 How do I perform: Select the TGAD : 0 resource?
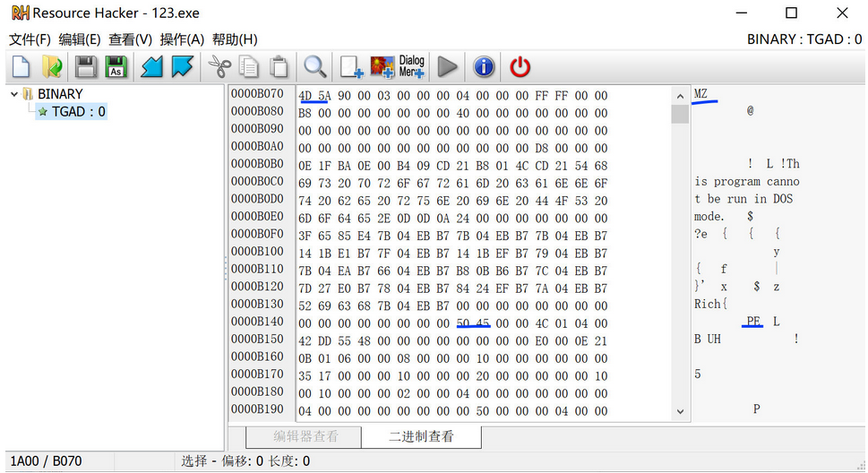(72, 112)
